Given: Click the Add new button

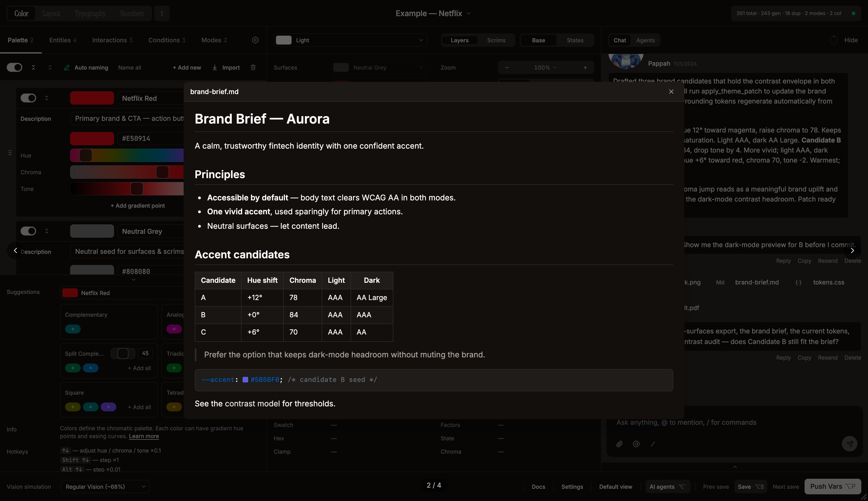Looking at the screenshot, I should pyautogui.click(x=187, y=67).
